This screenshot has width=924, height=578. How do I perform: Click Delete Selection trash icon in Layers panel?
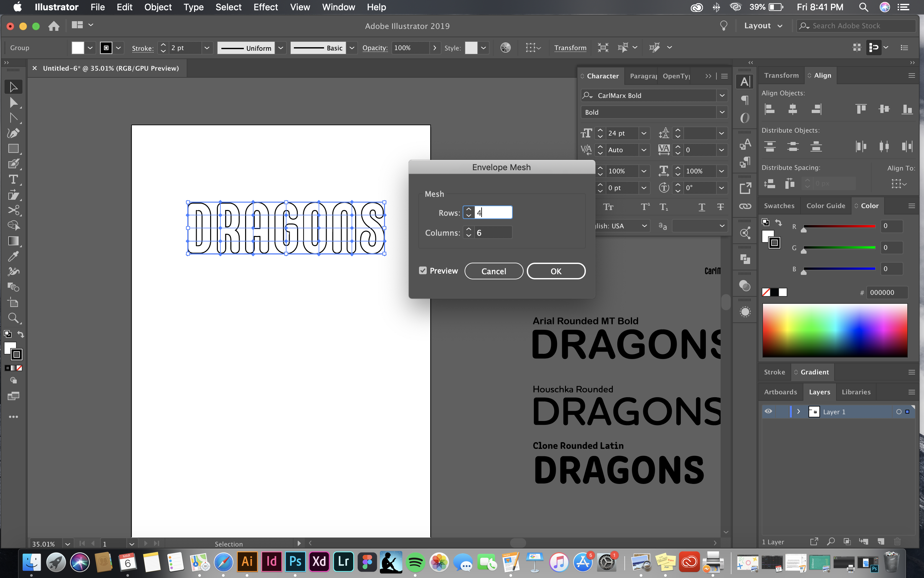click(x=897, y=541)
